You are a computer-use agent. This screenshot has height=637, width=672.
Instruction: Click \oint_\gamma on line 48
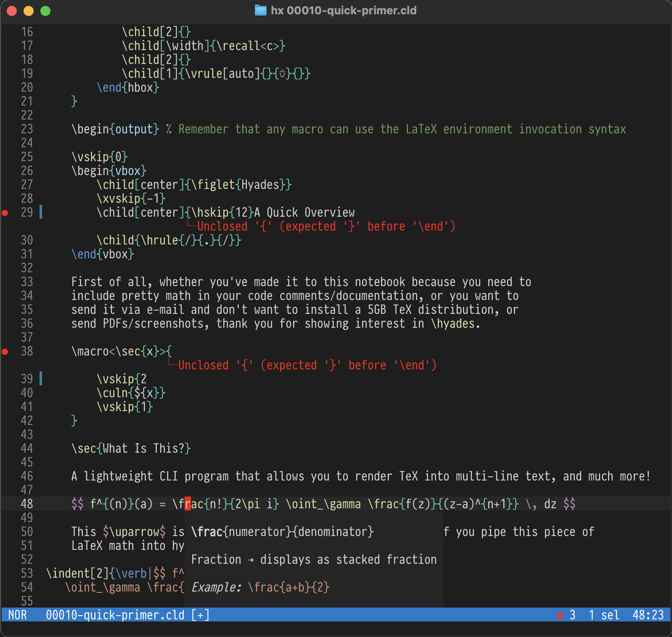323,504
